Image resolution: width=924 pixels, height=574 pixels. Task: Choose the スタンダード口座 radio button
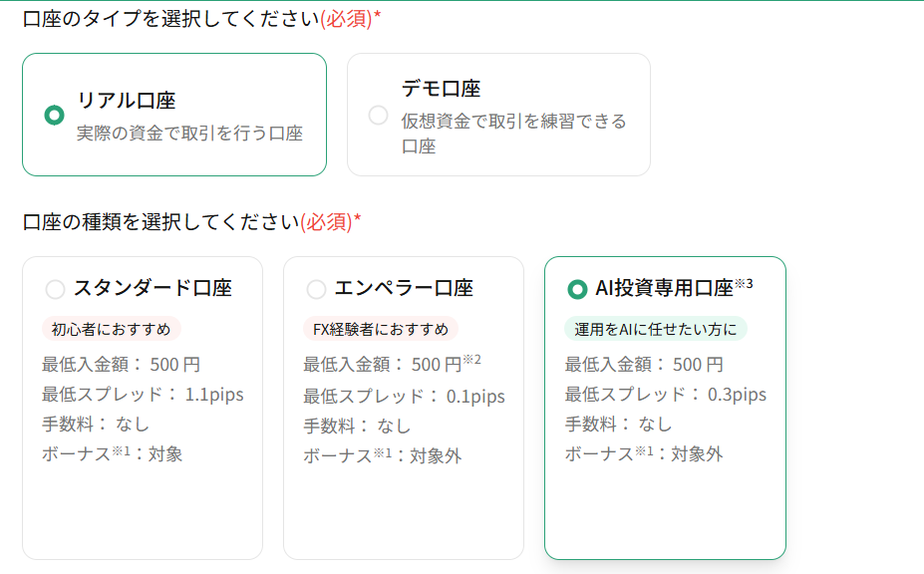(x=56, y=289)
